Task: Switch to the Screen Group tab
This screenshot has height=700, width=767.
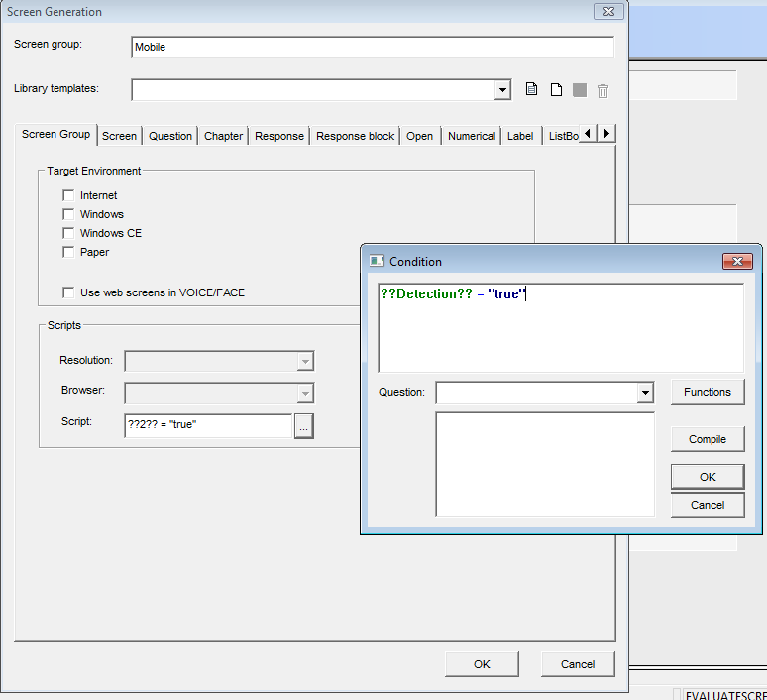Action: coord(55,134)
